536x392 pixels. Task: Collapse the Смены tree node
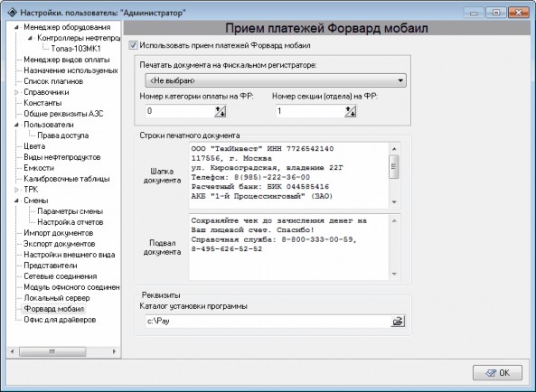coord(16,201)
